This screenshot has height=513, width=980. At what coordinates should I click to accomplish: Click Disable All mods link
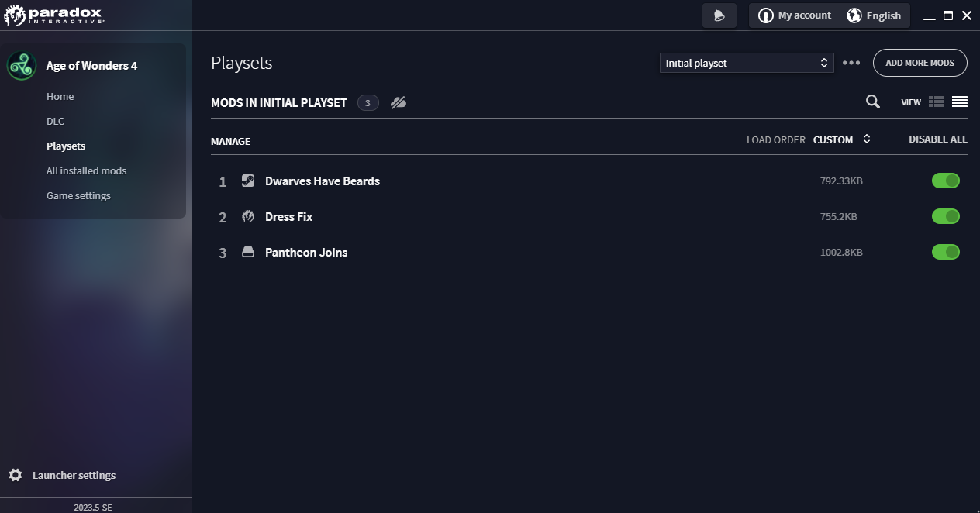(937, 139)
